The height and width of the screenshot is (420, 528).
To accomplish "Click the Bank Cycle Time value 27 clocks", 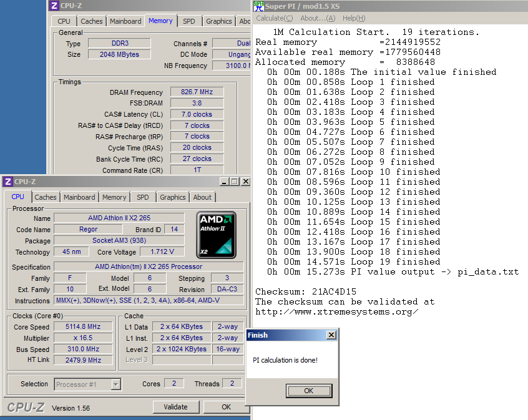I will tap(197, 159).
